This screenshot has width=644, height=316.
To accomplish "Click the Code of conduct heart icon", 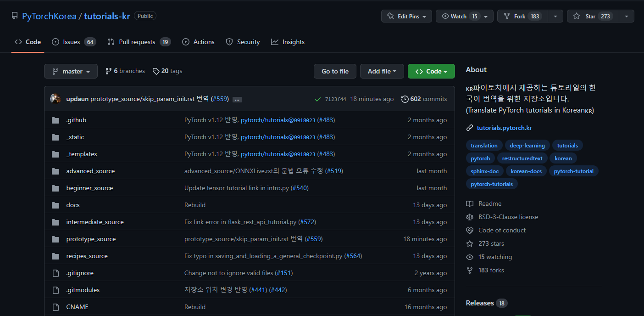I will [469, 230].
